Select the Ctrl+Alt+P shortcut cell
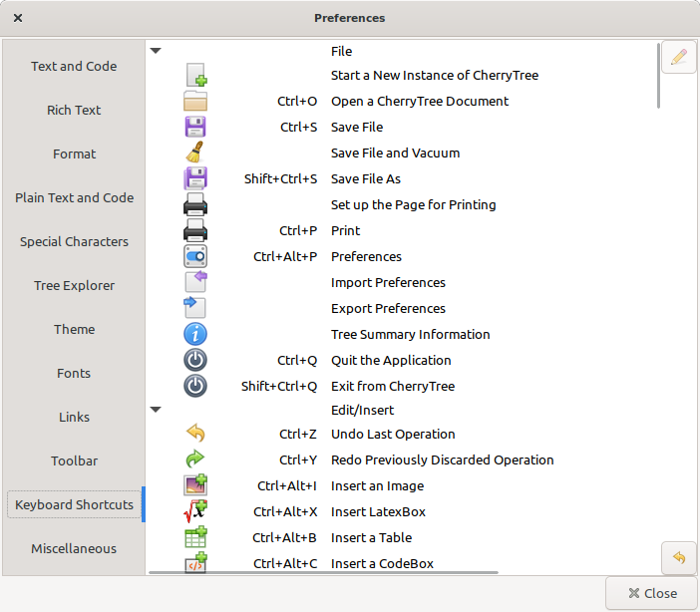Image resolution: width=700 pixels, height=612 pixels. (x=285, y=257)
